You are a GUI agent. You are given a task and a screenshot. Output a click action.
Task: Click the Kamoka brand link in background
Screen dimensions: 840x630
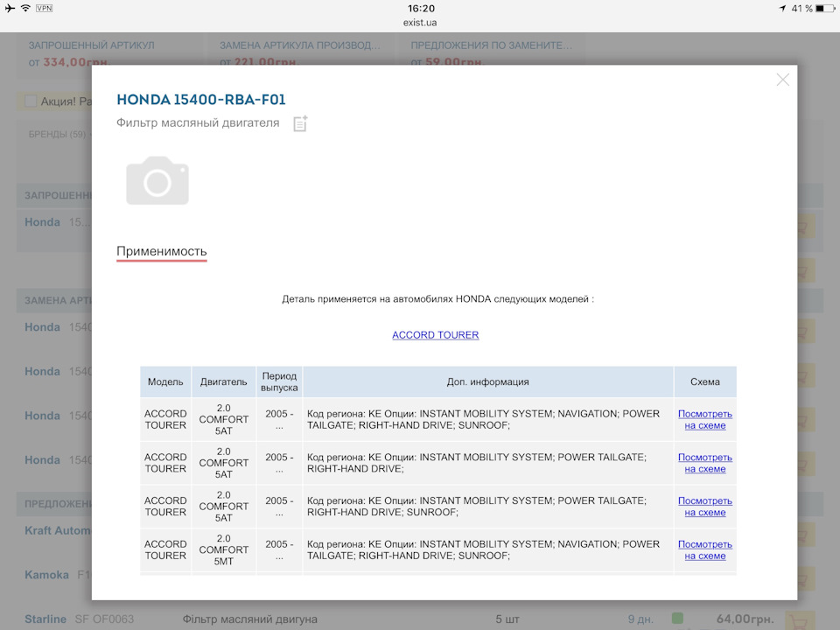coord(46,575)
